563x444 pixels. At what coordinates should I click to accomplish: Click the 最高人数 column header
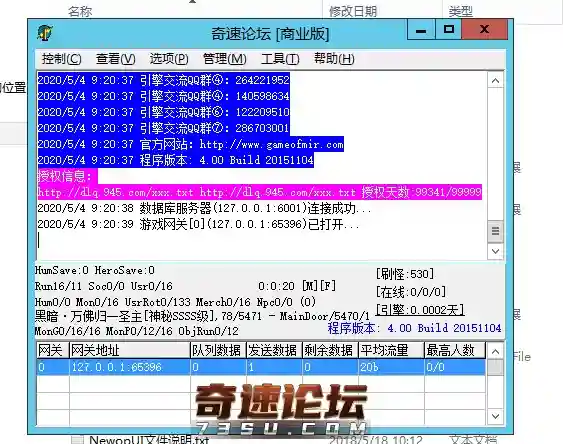point(455,350)
